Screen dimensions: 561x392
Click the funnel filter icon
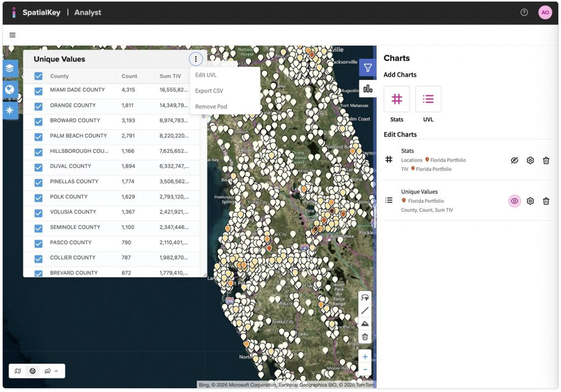(x=368, y=68)
